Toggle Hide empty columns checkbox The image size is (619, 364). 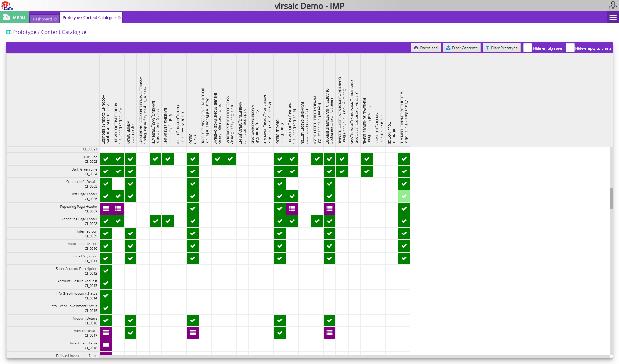click(570, 48)
